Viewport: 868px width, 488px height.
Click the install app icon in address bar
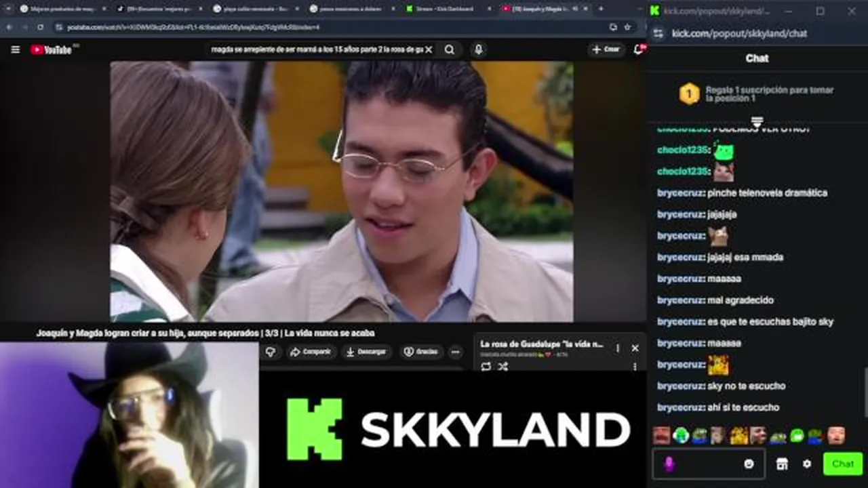613,27
